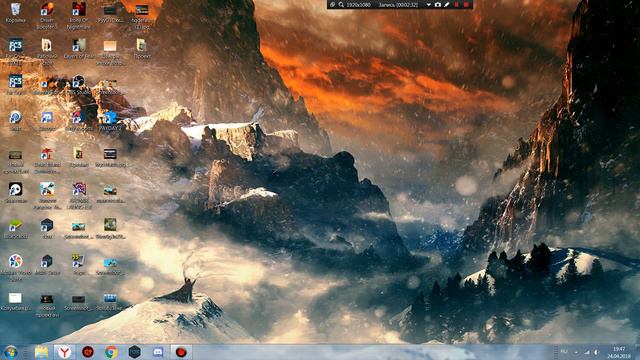This screenshot has width=640, height=360.
Task: Open File Explorer from the taskbar
Action: click(x=41, y=352)
